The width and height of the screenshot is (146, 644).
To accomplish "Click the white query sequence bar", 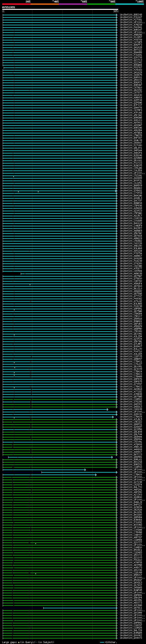I will click(x=60, y=9).
